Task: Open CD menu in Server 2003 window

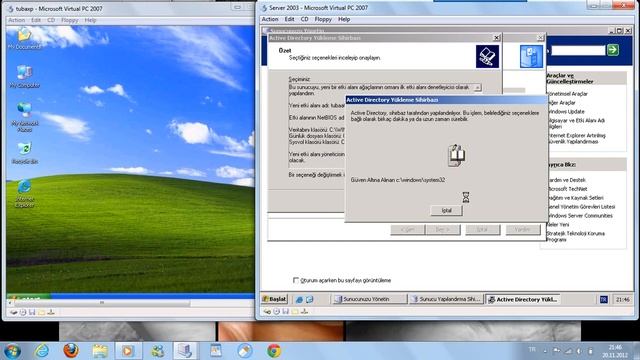Action: coord(304,19)
